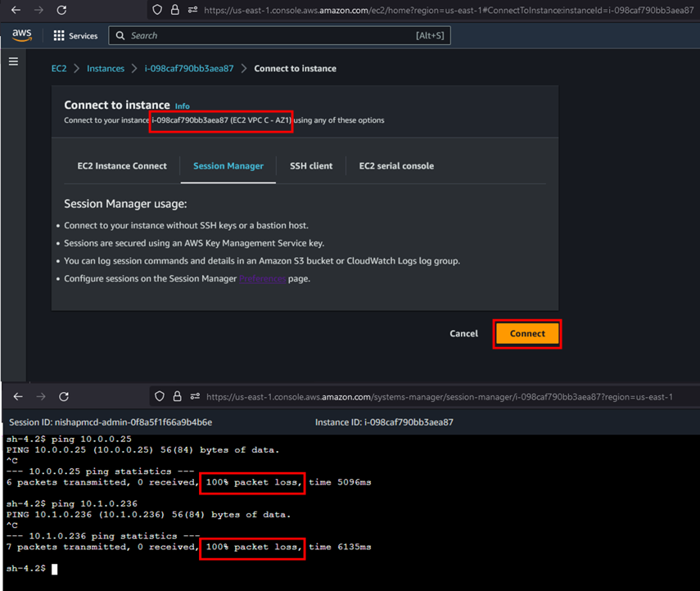
Task: Click the AWS logo home icon
Action: pyautogui.click(x=21, y=35)
